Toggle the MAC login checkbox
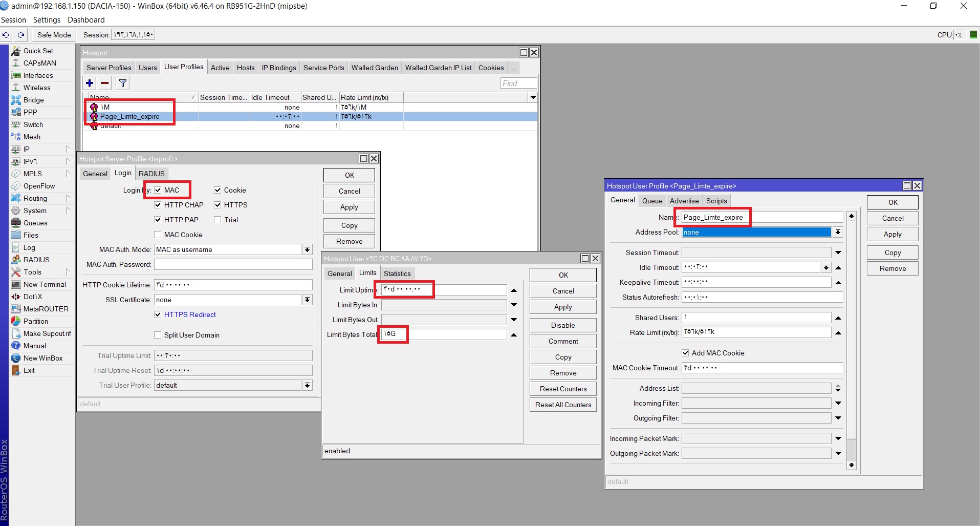 [158, 190]
